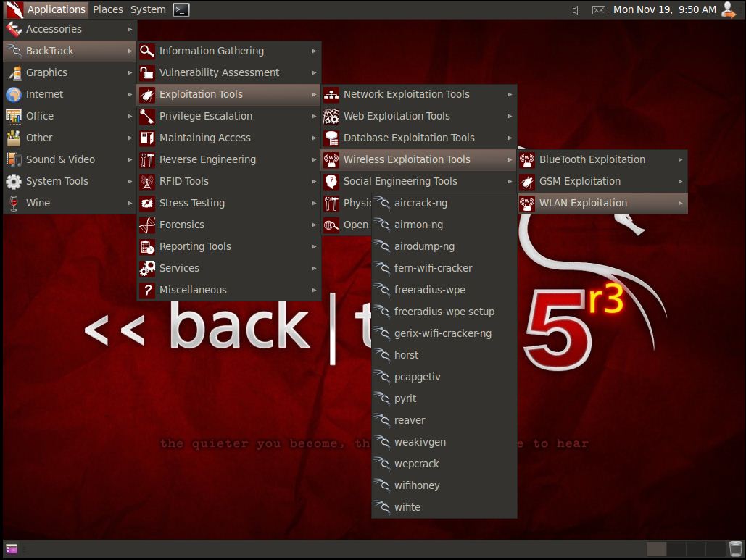Expand the Accessories submenu arrow
Screen dimensions: 746x560
tap(130, 30)
